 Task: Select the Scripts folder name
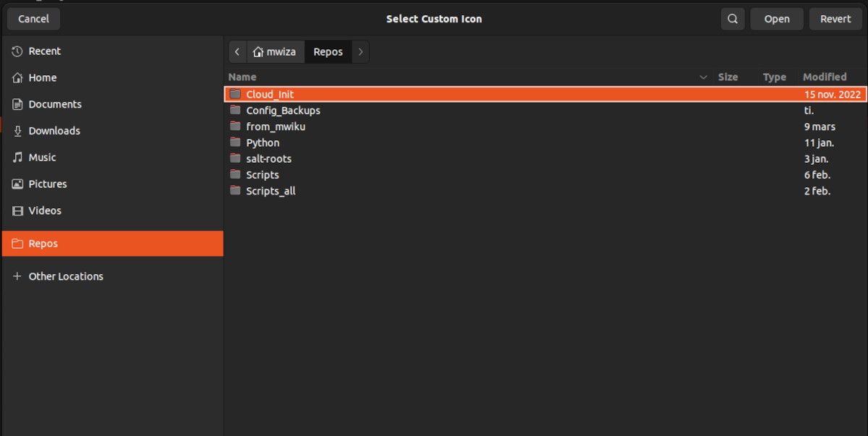[262, 174]
